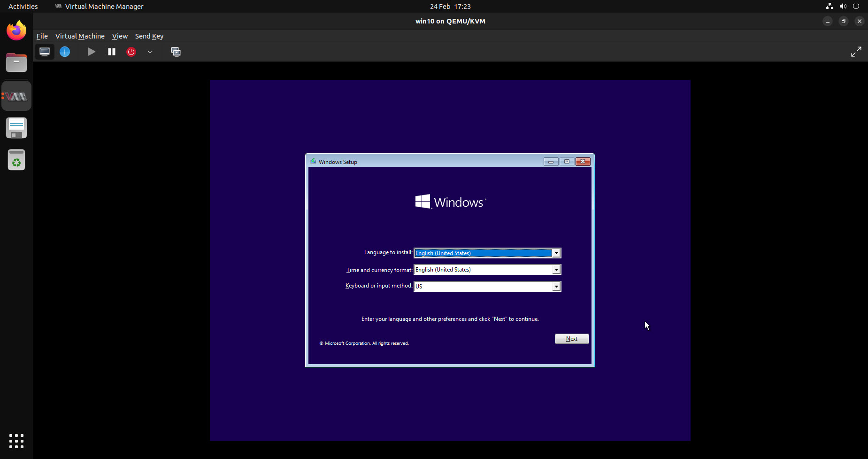Open the Files icon in the dock
Viewport: 868px width, 459px height.
point(16,62)
